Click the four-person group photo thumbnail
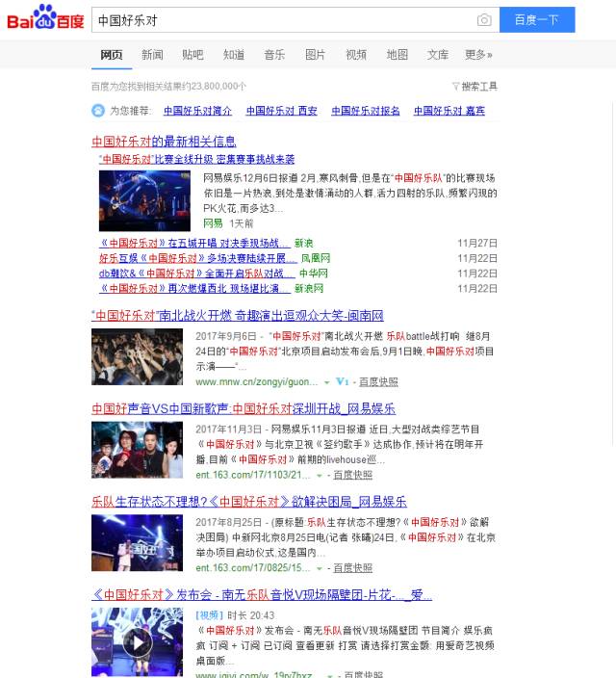The height and width of the screenshot is (678, 616). click(x=137, y=450)
